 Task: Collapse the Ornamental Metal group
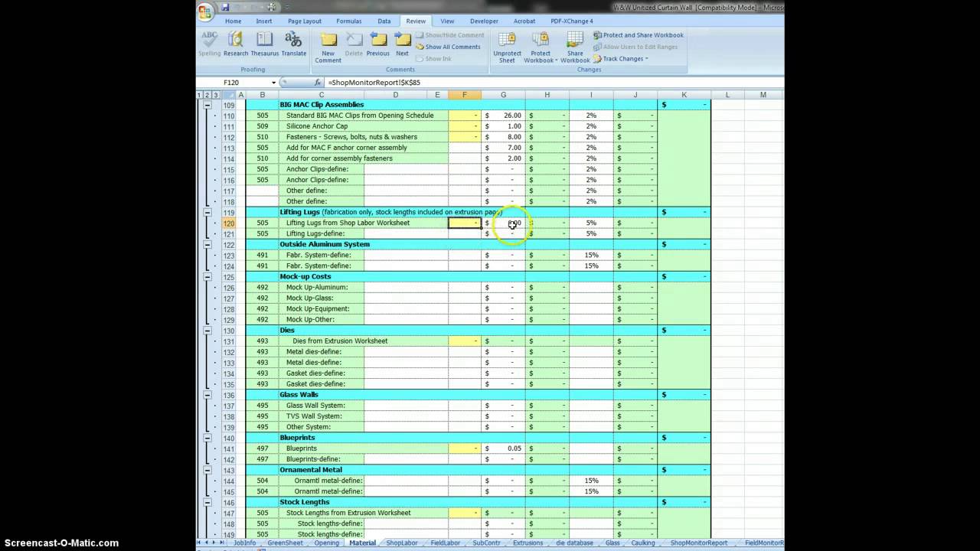[x=207, y=470]
